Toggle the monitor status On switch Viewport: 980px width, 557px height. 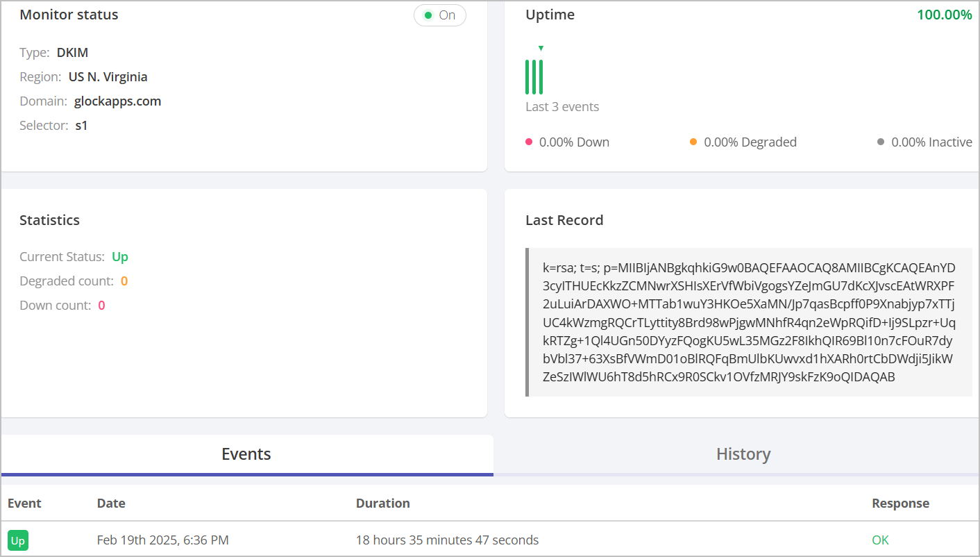tap(439, 15)
